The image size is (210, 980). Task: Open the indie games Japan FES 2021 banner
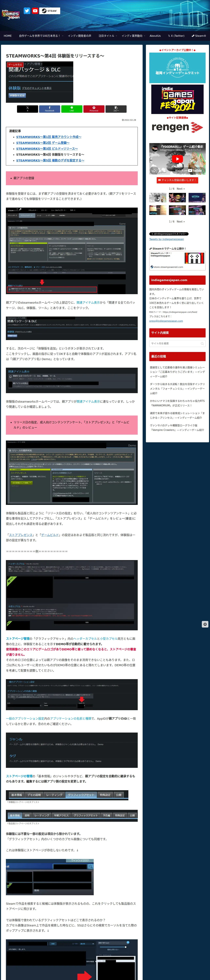click(x=177, y=99)
